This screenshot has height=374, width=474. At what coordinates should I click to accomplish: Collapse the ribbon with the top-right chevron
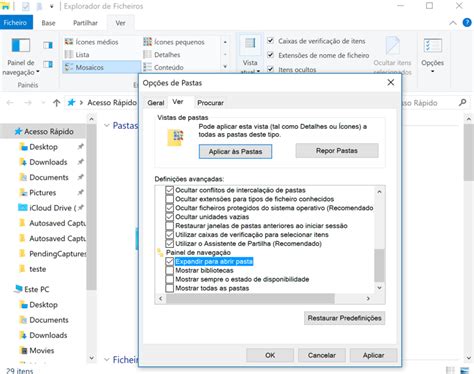[x=453, y=23]
